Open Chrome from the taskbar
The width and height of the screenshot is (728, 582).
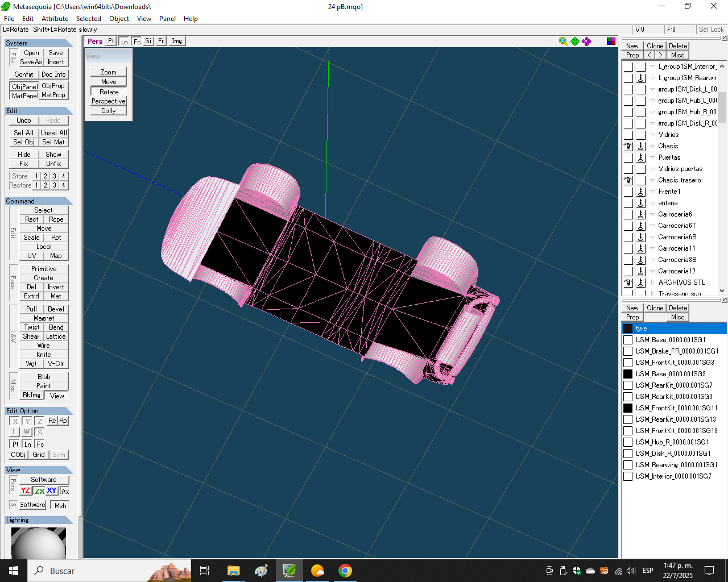tap(345, 571)
